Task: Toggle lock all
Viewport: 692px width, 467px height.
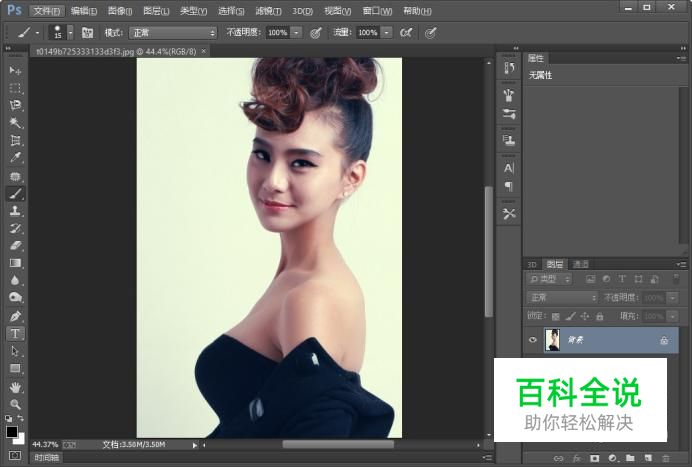Action: [599, 316]
